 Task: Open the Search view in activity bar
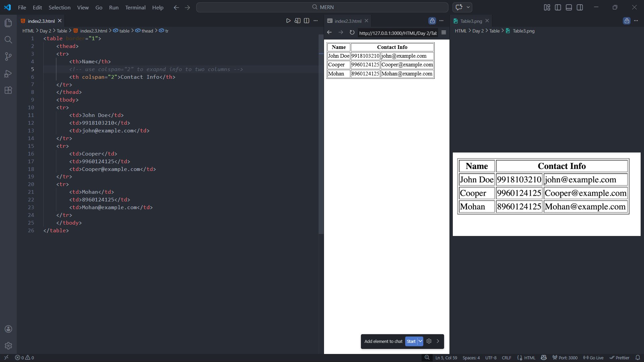(8, 40)
